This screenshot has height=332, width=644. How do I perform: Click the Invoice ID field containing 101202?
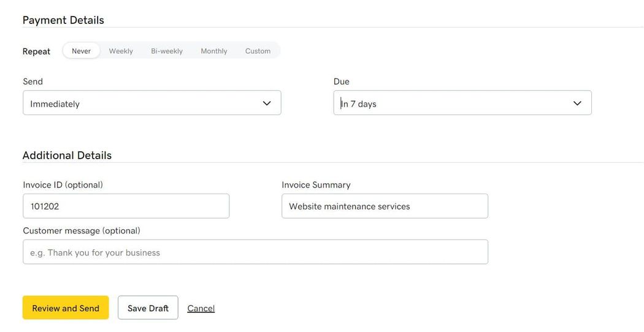[126, 206]
